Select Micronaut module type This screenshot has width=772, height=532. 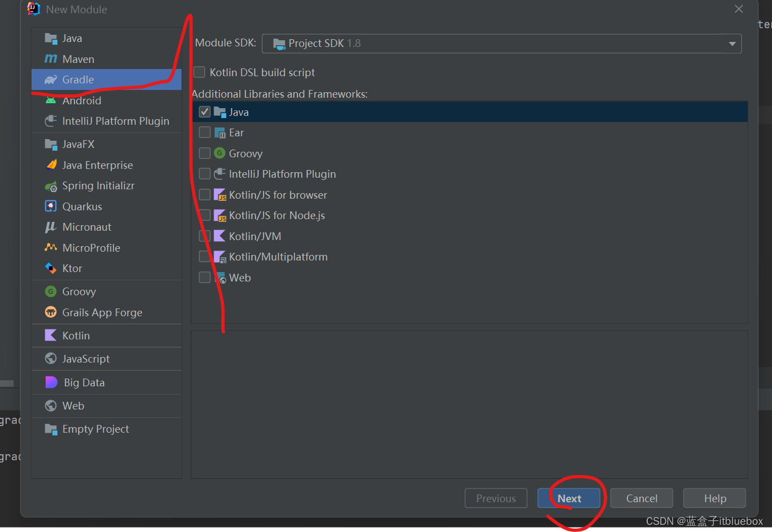(x=107, y=227)
